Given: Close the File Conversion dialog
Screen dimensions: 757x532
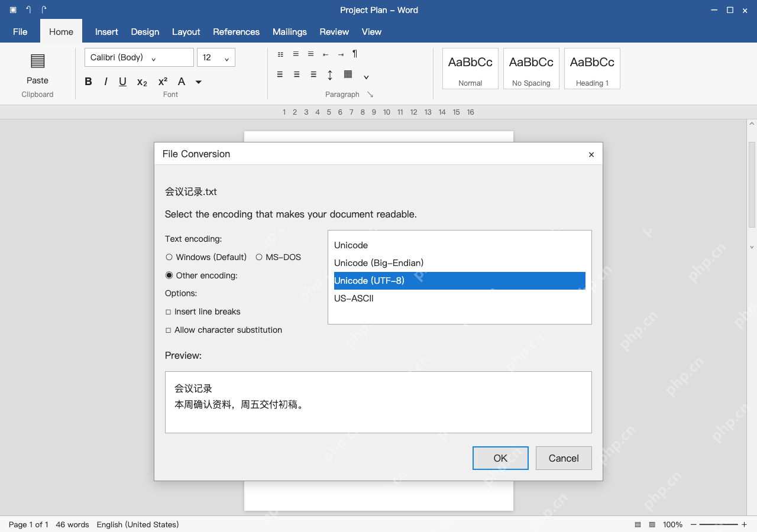Looking at the screenshot, I should [591, 154].
